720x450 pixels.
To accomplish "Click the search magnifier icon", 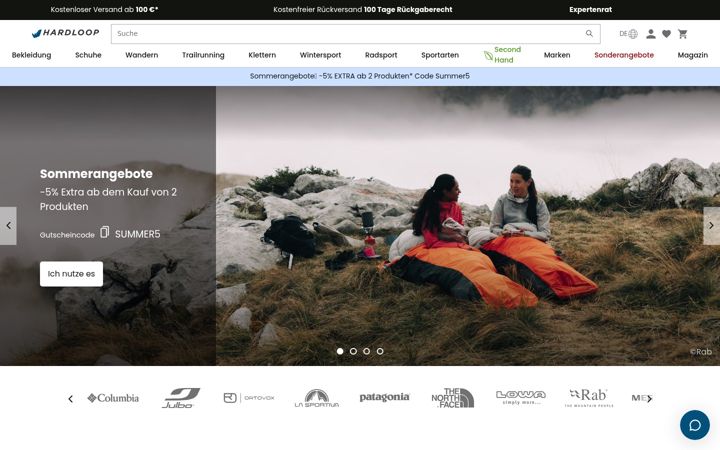I will 589,34.
